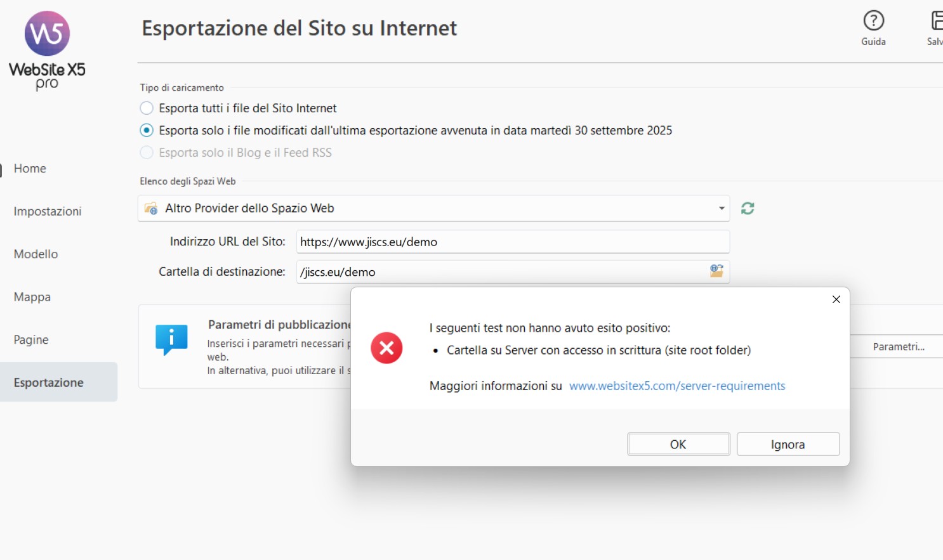Browse destination folder icon in Cartella field
This screenshot has height=560, width=943.
click(716, 271)
